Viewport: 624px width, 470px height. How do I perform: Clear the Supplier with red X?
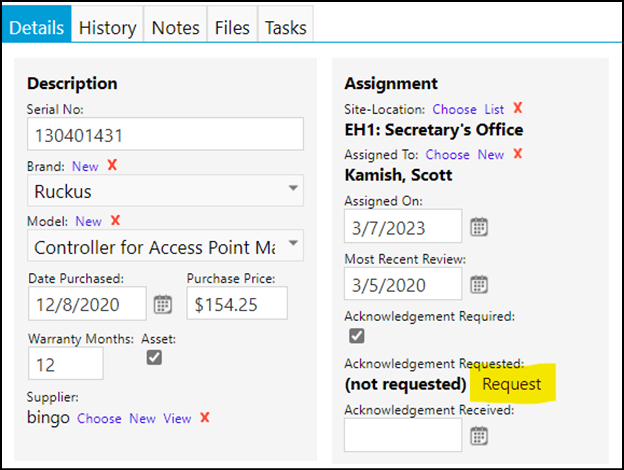(205, 417)
